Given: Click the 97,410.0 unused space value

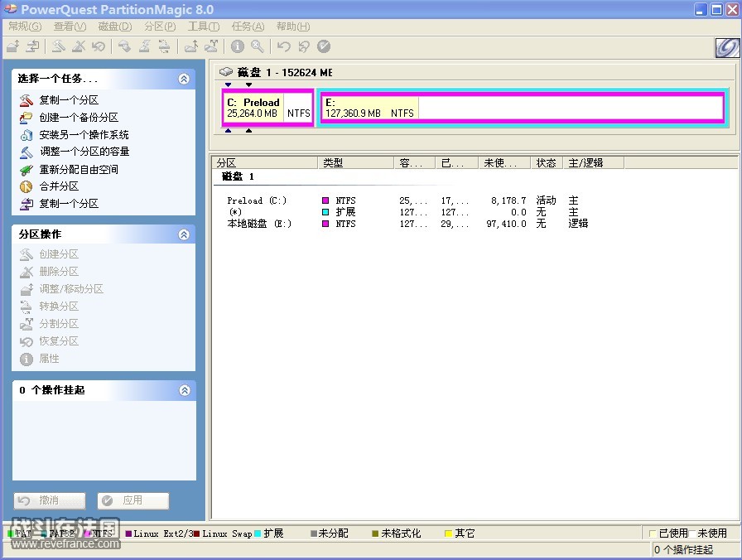Looking at the screenshot, I should (506, 224).
